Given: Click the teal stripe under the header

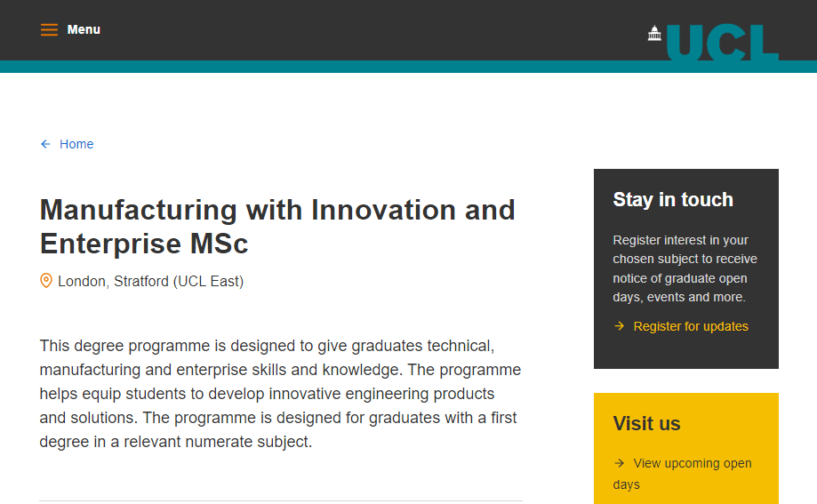Looking at the screenshot, I should (x=356, y=67).
